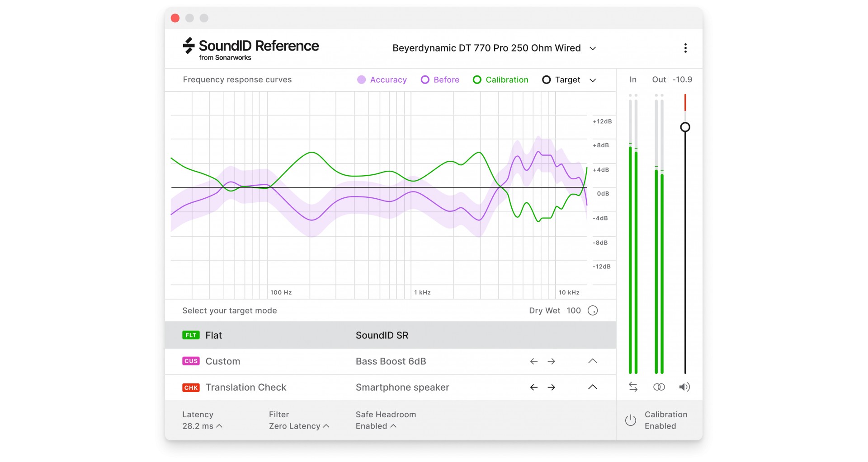Click the Dry Wet knob icon

pyautogui.click(x=593, y=311)
